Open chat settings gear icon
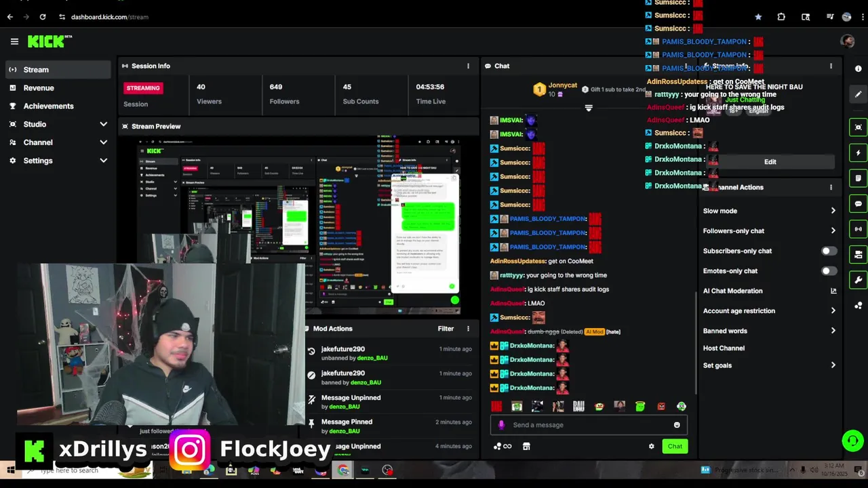 click(652, 446)
